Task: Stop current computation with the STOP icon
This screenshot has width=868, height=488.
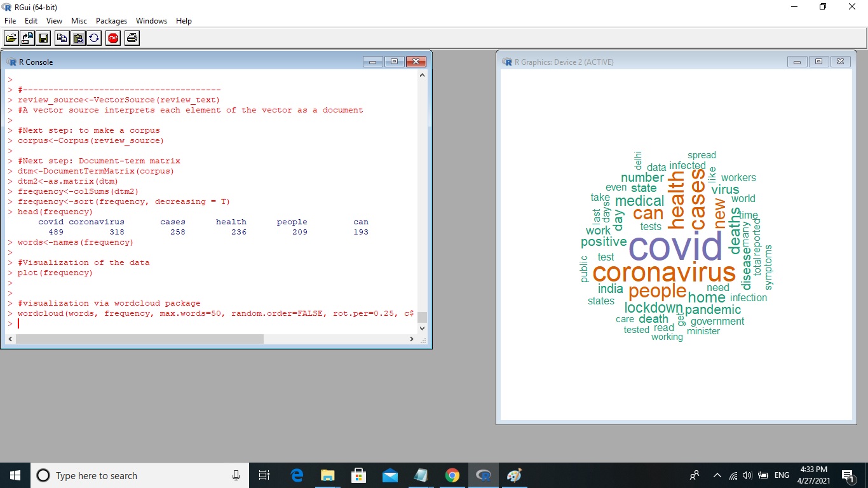Action: tap(113, 37)
